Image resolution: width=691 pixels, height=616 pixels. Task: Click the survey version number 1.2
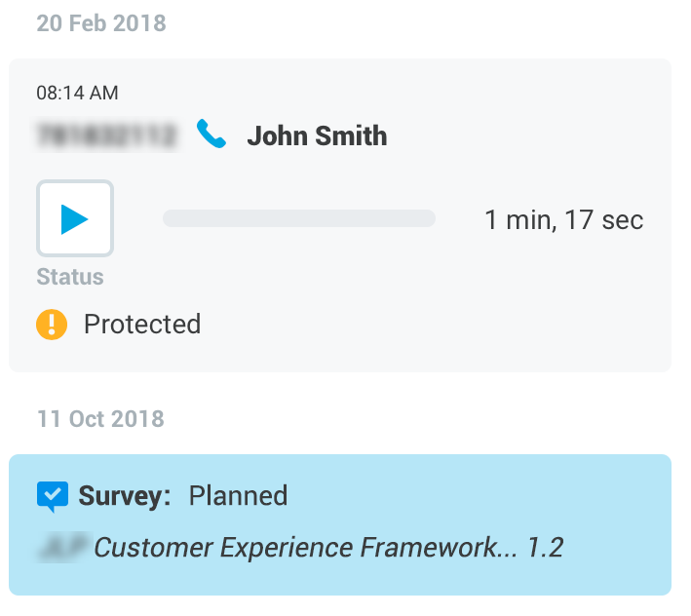click(x=545, y=547)
